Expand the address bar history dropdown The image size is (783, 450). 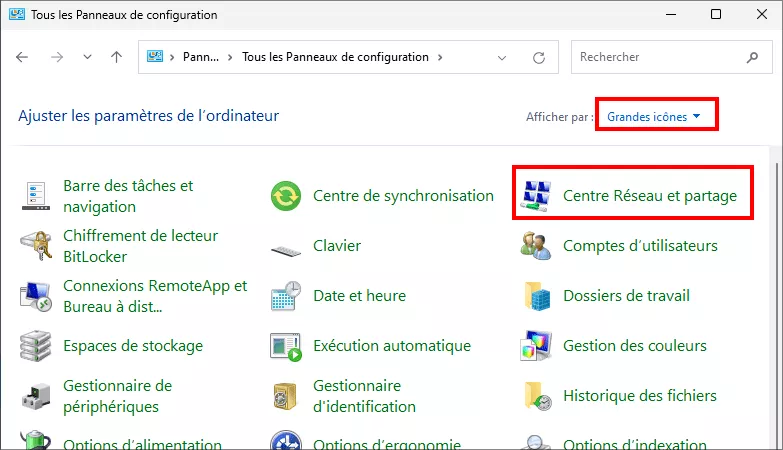point(502,57)
